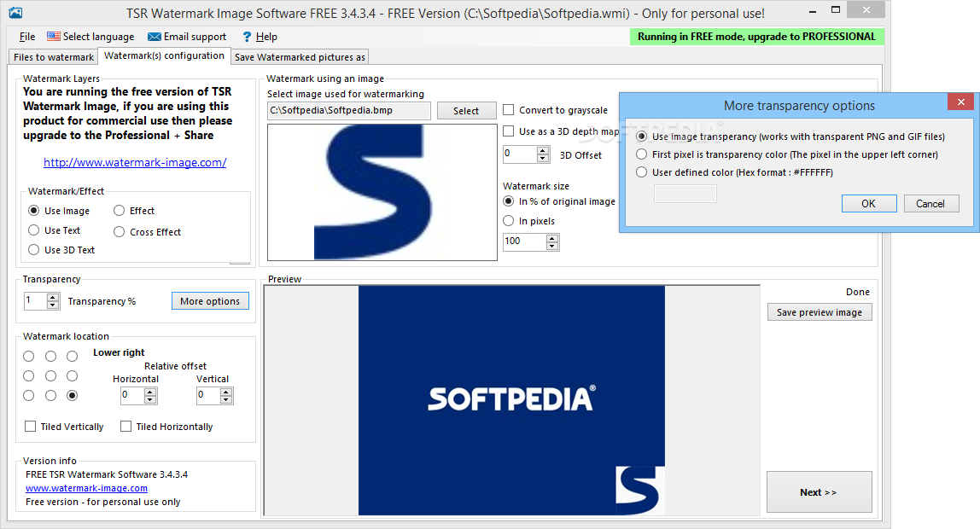Increase Transparency % with up arrow
Screen dimensions: 980x529
(53, 297)
